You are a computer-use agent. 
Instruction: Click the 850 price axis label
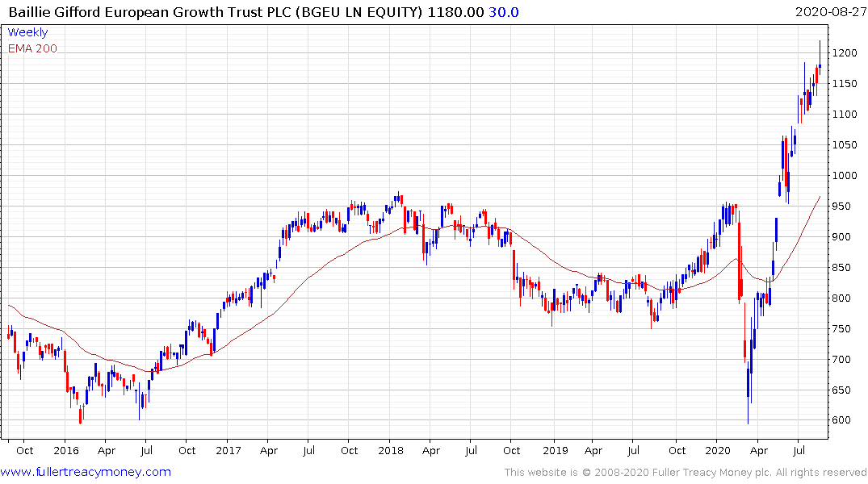(841, 268)
